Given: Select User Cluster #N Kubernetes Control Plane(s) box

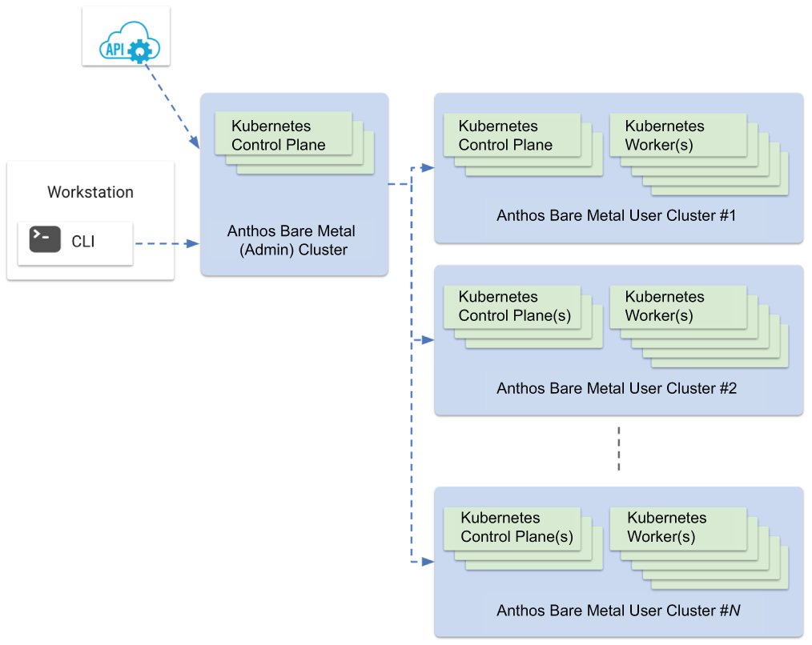Looking at the screenshot, I should coord(512,528).
